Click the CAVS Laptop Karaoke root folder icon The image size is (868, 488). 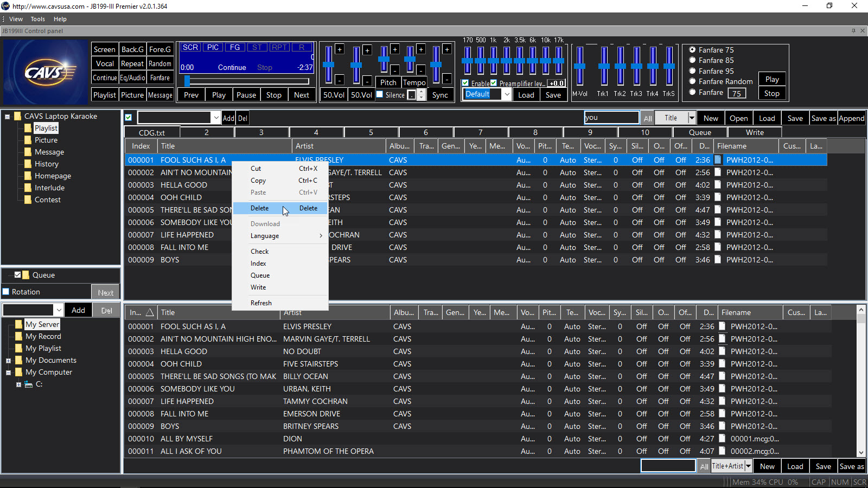[17, 116]
